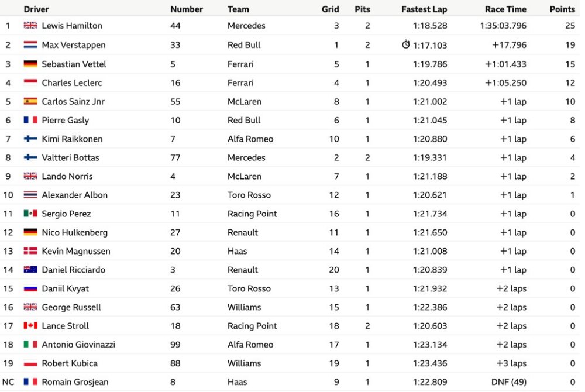
Task: Select the Kimi Raikkonen driver name
Action: [x=72, y=139]
